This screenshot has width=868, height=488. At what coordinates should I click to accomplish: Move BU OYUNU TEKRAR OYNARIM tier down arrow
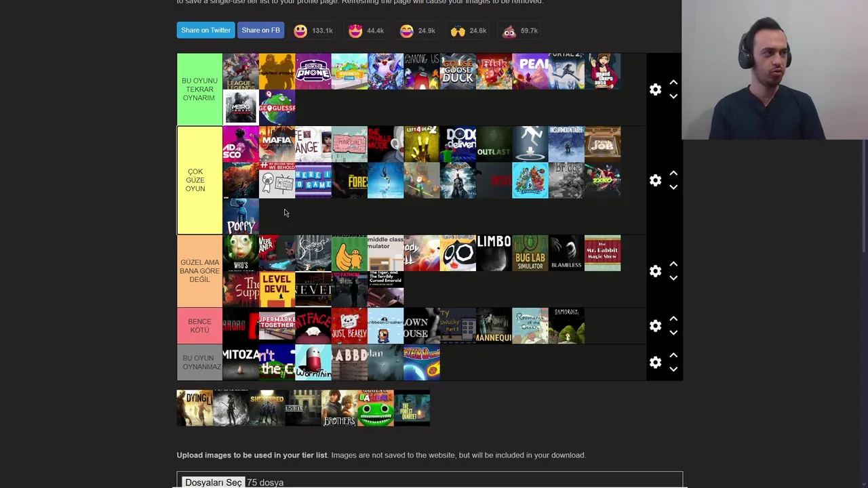coord(673,97)
